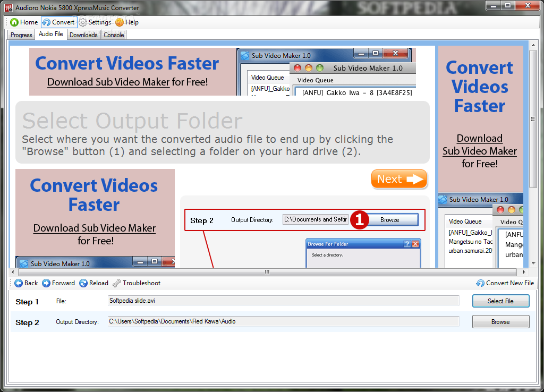The width and height of the screenshot is (544, 392).
Task: Click the Select Output Folder heading
Action: [132, 121]
